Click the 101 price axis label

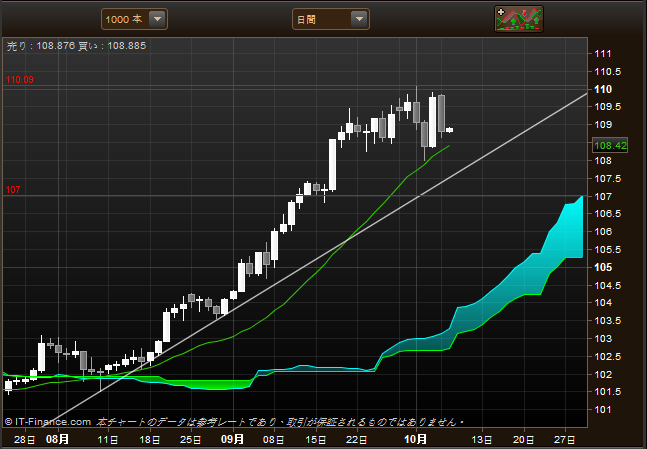(x=602, y=410)
